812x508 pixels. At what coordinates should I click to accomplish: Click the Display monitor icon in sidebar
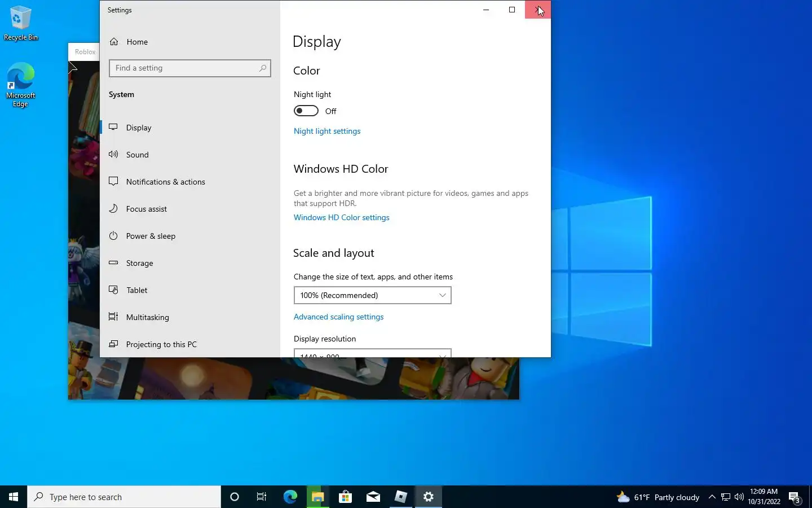pos(113,127)
